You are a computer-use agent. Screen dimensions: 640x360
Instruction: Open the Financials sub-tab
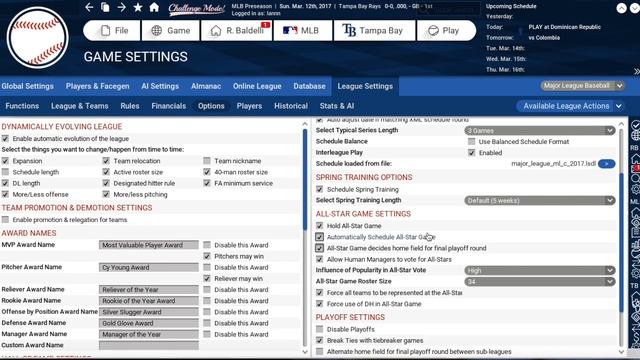[x=169, y=106]
